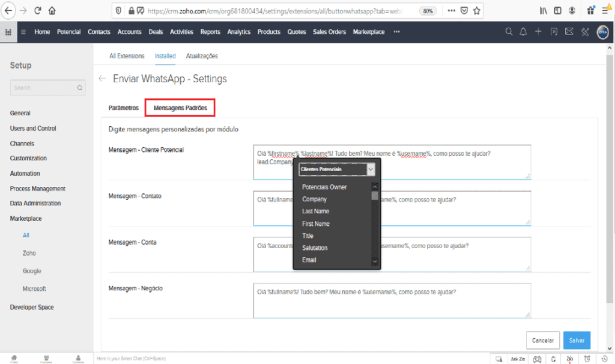The width and height of the screenshot is (615, 364).
Task: Open the mail envelope icon
Action: click(569, 32)
